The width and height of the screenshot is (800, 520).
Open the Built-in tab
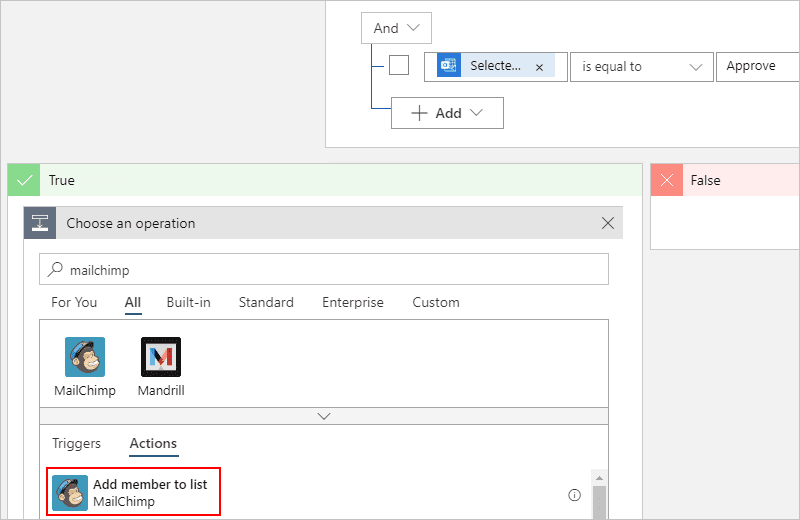point(188,303)
